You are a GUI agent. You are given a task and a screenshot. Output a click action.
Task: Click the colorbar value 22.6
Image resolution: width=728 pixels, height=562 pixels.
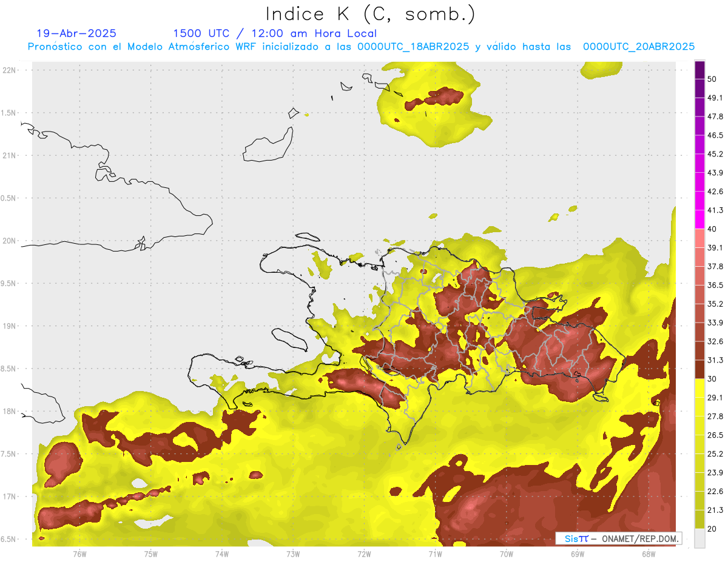[x=715, y=491]
